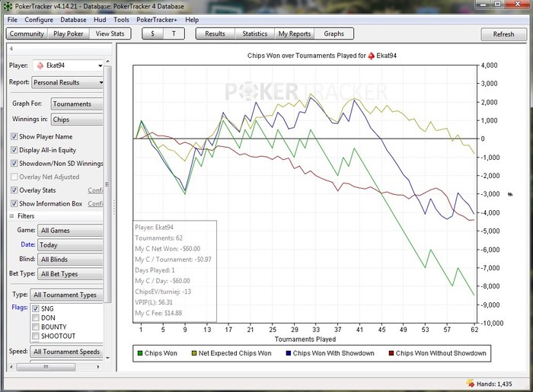Open the PokerTracker+ menu

pyautogui.click(x=157, y=20)
